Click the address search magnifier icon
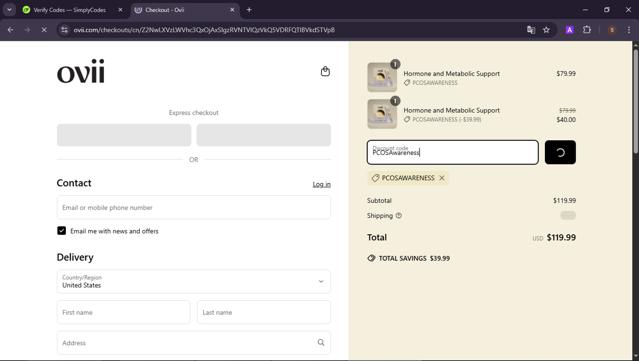639x361 pixels. pos(321,343)
